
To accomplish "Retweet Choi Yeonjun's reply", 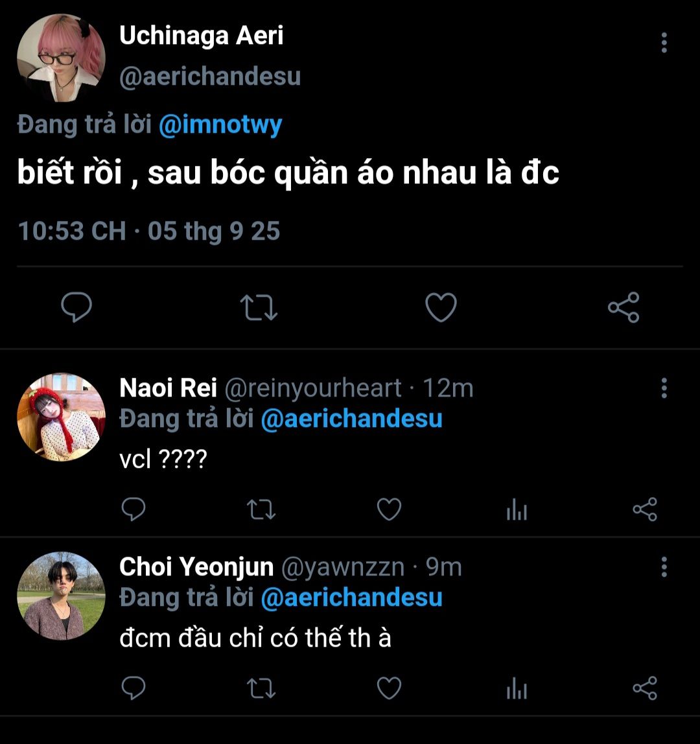I will tap(262, 688).
